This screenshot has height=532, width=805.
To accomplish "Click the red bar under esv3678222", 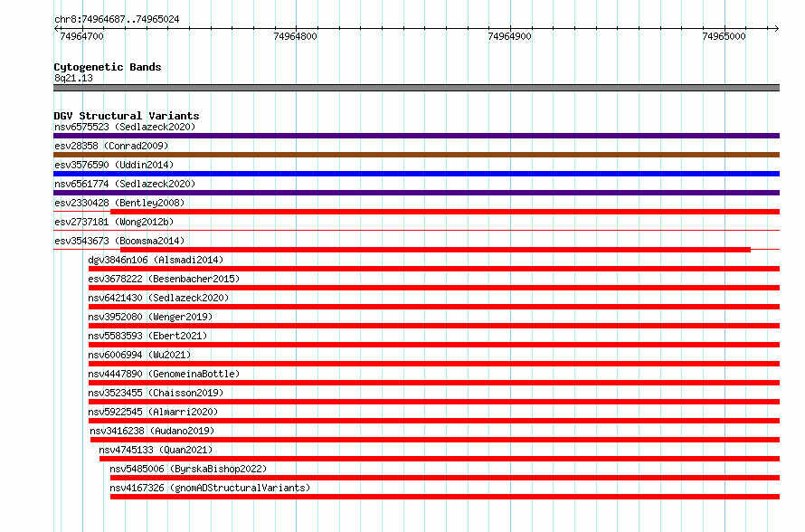I will point(434,288).
